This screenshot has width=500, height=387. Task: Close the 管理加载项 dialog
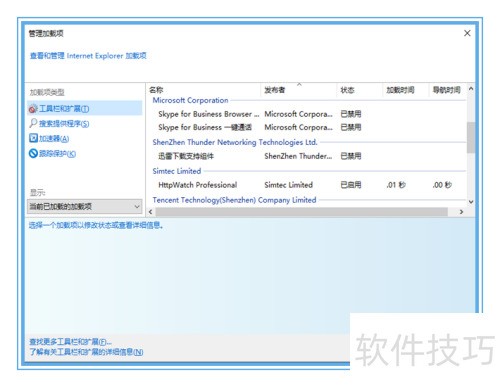(x=467, y=33)
